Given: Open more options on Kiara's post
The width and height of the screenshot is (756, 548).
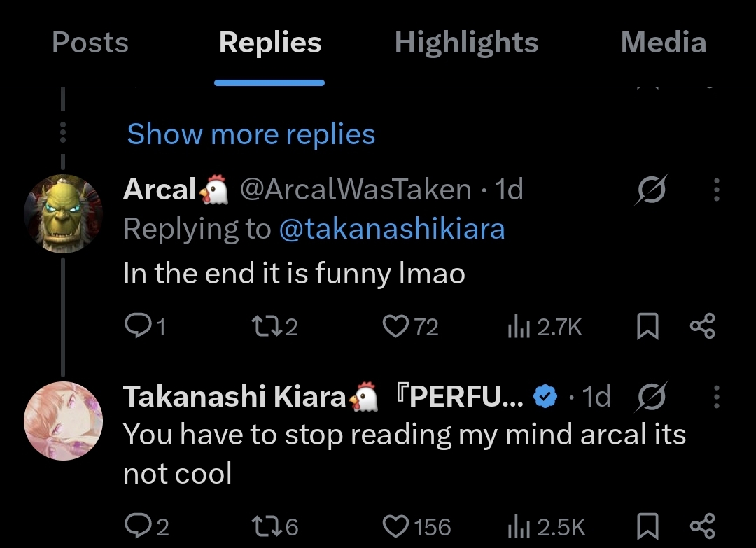Looking at the screenshot, I should [716, 397].
